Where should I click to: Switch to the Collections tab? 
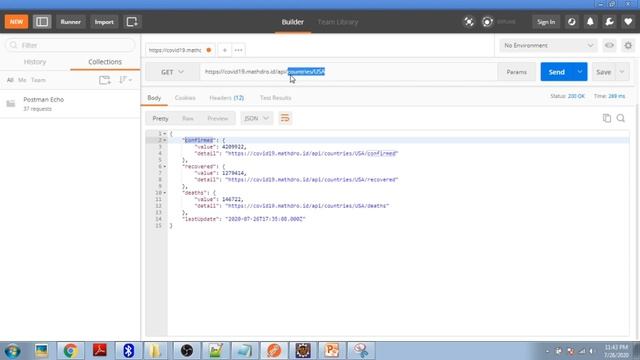pos(105,62)
